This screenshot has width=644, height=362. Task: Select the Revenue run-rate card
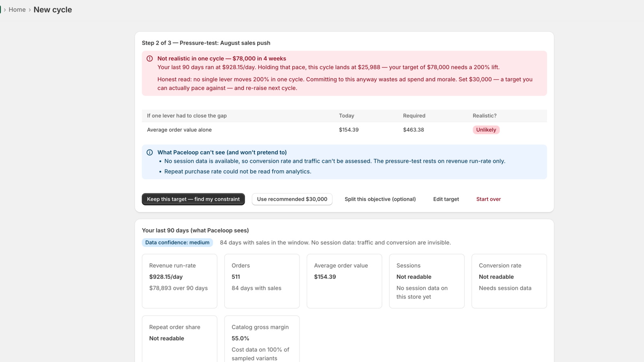(x=180, y=281)
